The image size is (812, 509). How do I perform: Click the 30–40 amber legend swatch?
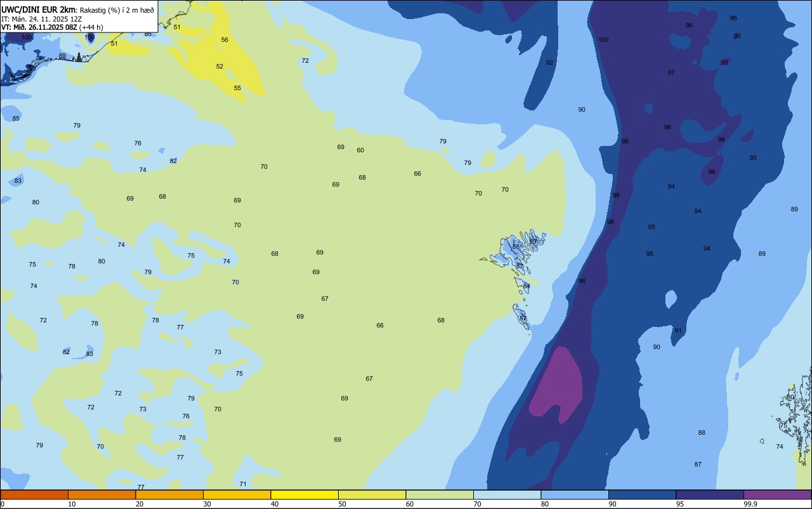click(x=237, y=494)
